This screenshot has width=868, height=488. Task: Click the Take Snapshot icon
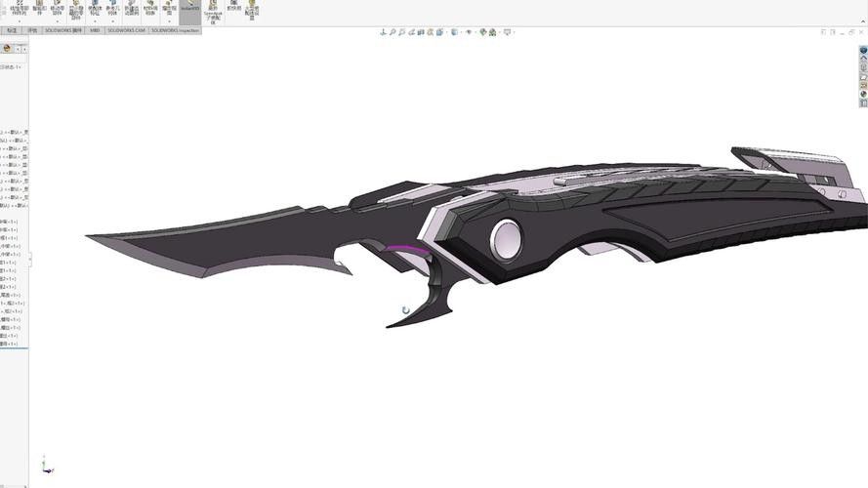(233, 6)
